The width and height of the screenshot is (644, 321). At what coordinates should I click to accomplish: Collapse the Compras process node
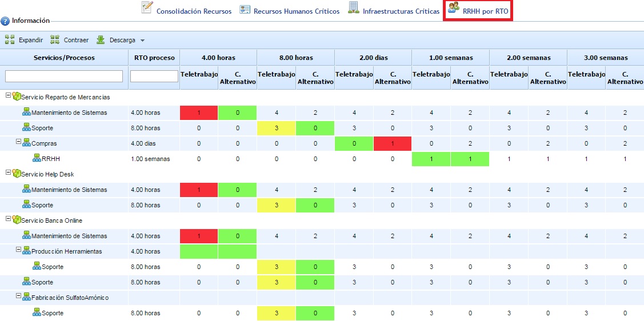18,143
